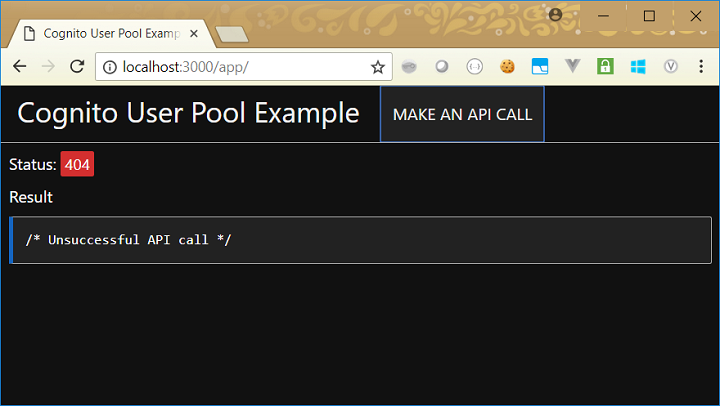View site information for localhost
This screenshot has height=406, width=720.
[x=109, y=67]
